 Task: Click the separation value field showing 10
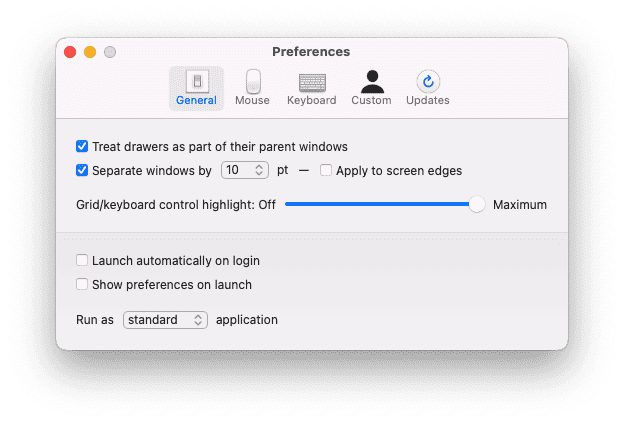pyautogui.click(x=235, y=170)
